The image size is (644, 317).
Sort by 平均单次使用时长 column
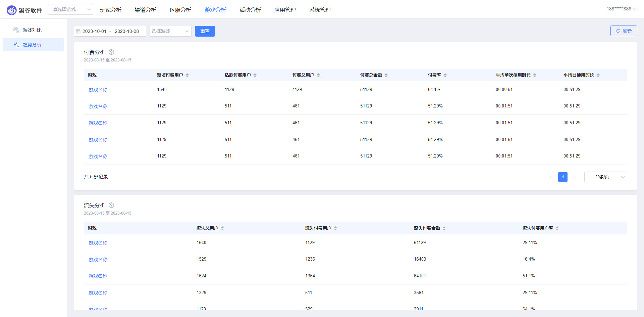point(535,75)
